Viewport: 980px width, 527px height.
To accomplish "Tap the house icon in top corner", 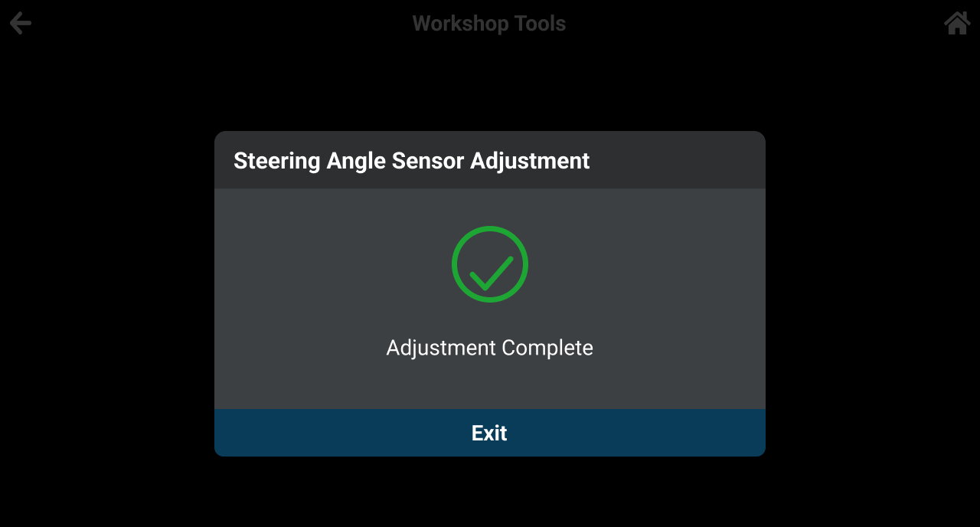I will (957, 23).
